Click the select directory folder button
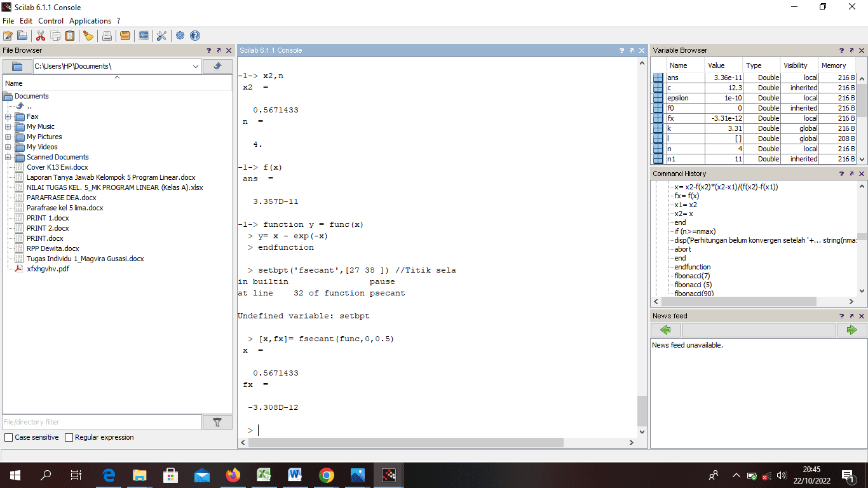The image size is (868, 488). (17, 66)
